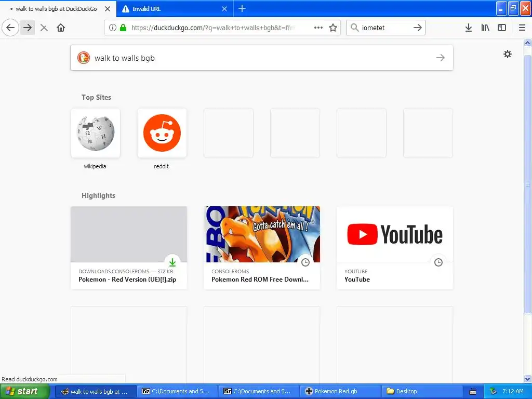The height and width of the screenshot is (399, 532).
Task: Open the Firefox hamburger menu
Action: click(522, 28)
